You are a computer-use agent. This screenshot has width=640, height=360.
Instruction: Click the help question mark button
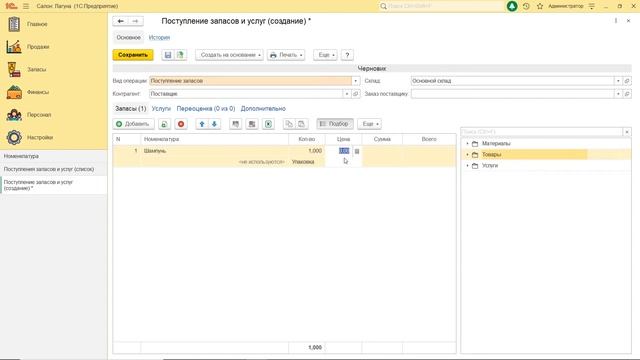[347, 55]
